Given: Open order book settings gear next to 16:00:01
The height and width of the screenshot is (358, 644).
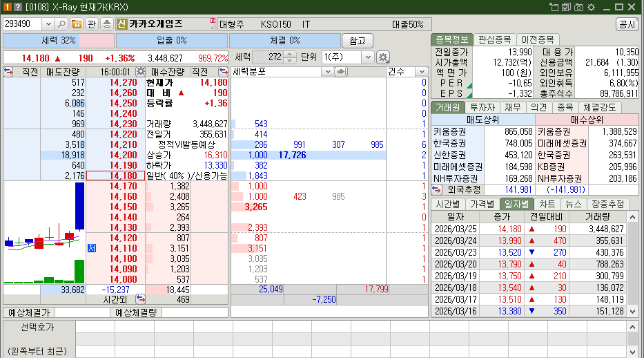Looking at the screenshot, I should (x=140, y=71).
